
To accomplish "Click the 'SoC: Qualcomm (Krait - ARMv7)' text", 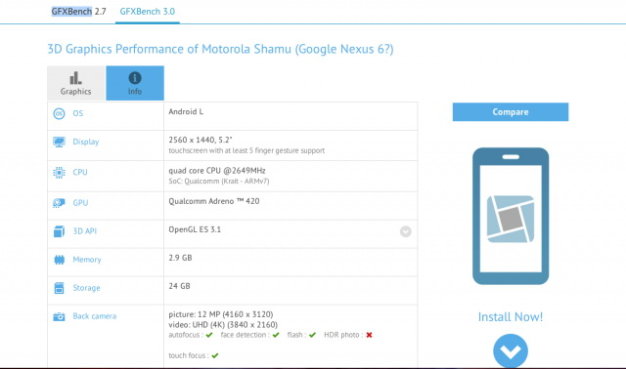I will click(x=219, y=181).
